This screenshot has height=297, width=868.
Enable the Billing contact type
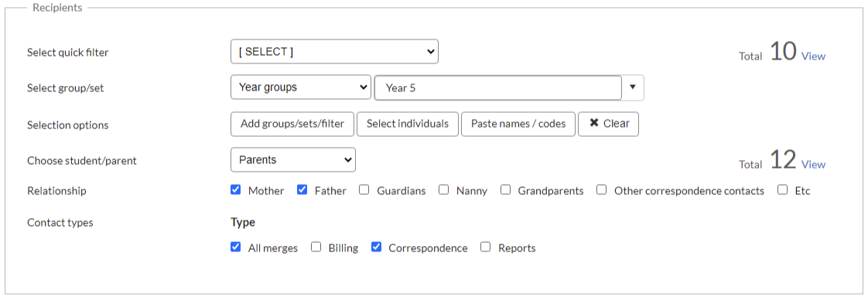coord(316,247)
